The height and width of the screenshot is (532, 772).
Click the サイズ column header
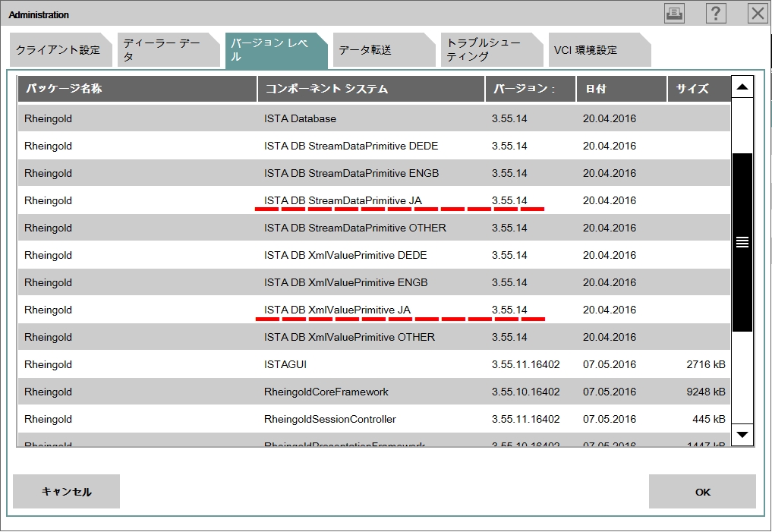click(x=699, y=89)
